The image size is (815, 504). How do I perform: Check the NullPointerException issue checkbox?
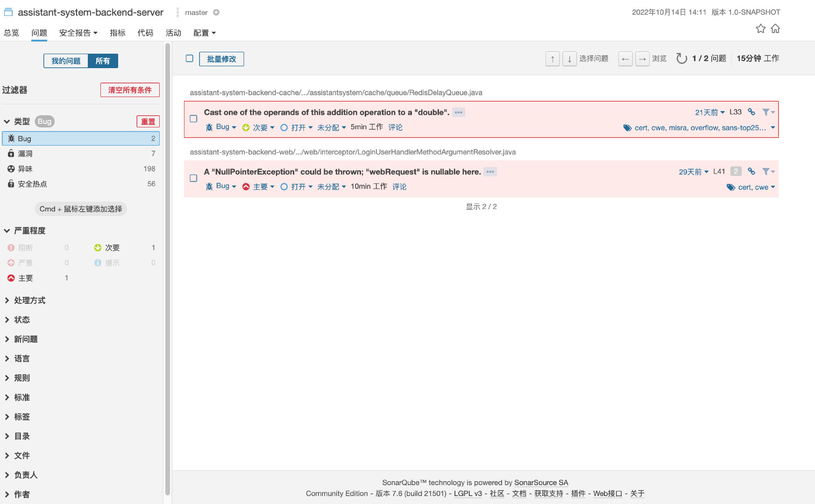click(193, 178)
